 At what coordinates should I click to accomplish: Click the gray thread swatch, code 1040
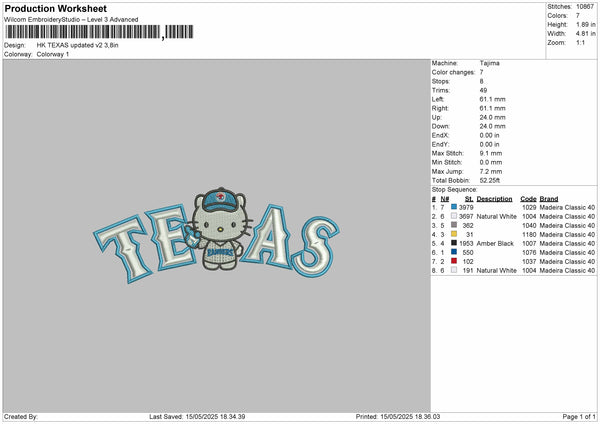[454, 225]
